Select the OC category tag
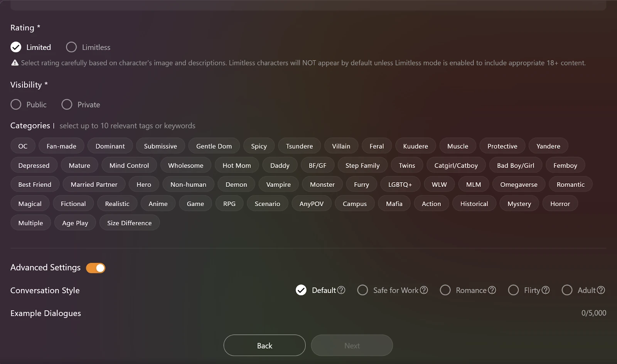Image resolution: width=617 pixels, height=364 pixels. (x=23, y=146)
